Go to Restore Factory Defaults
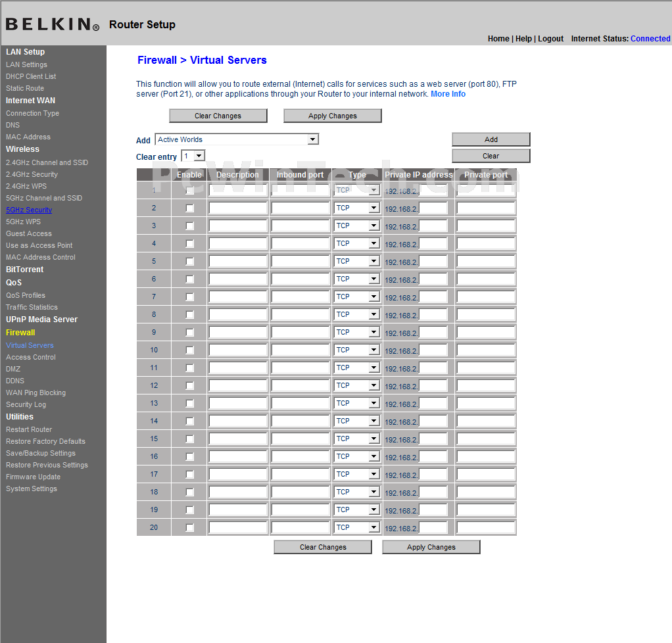 [45, 442]
